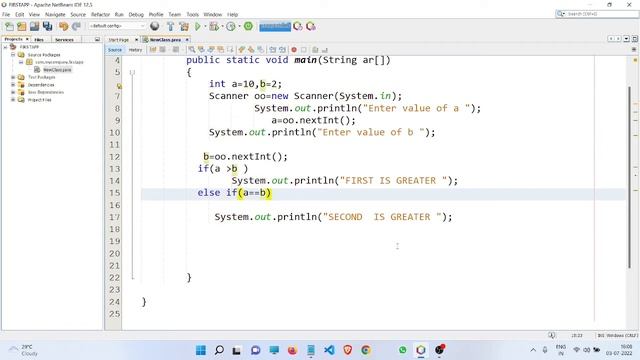Viewport: 640px width, 360px height.
Task: Open the Window menu
Action: [213, 14]
